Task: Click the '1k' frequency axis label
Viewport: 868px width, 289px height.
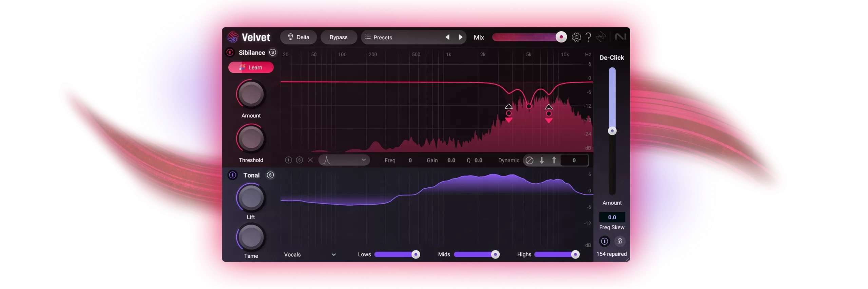Action: [x=448, y=55]
